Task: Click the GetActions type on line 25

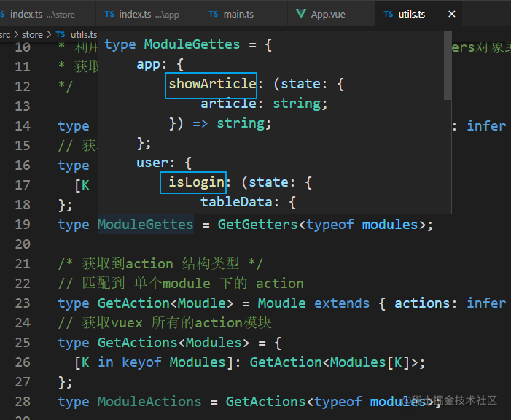Action: (x=137, y=343)
